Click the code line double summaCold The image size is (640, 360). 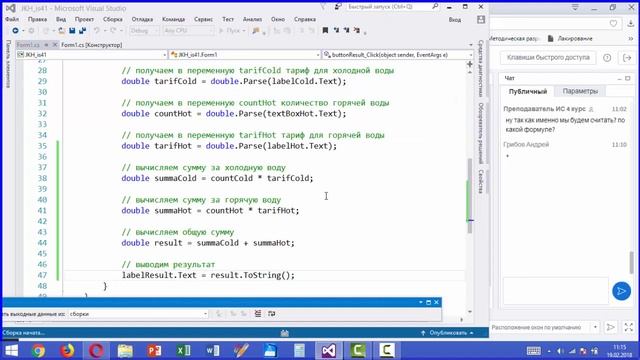tap(217, 178)
